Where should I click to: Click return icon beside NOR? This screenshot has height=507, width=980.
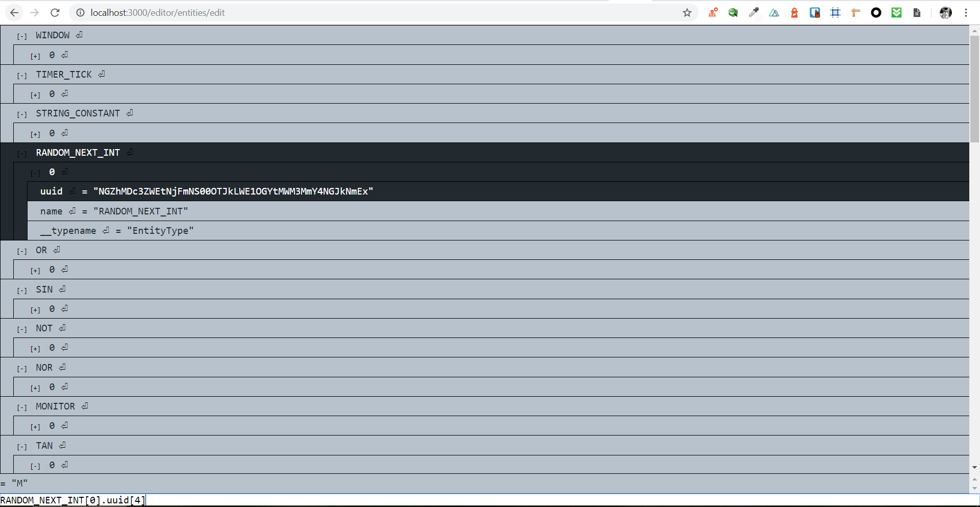click(x=62, y=367)
